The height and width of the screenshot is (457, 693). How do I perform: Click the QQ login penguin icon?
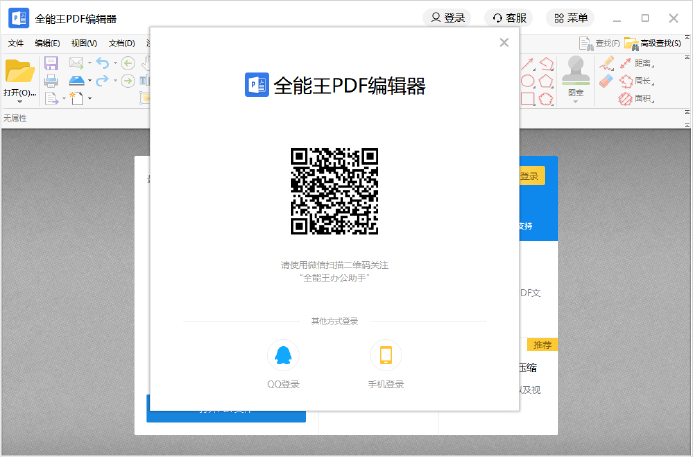(283, 355)
